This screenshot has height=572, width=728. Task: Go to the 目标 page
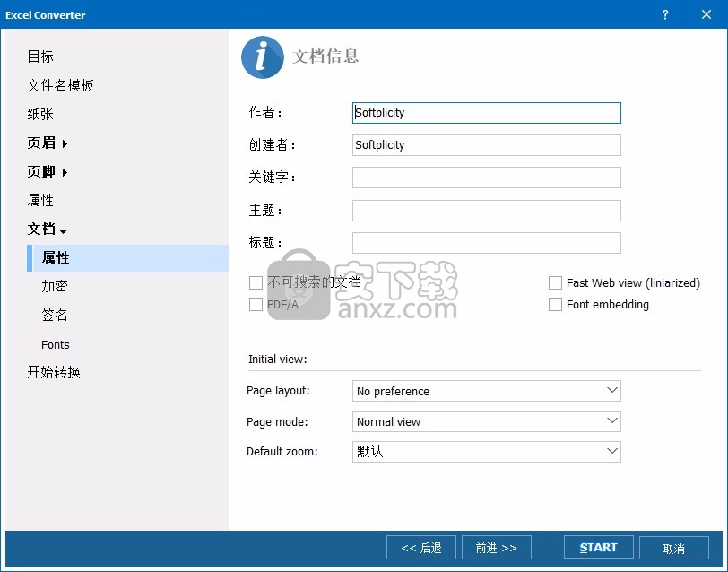[40, 56]
